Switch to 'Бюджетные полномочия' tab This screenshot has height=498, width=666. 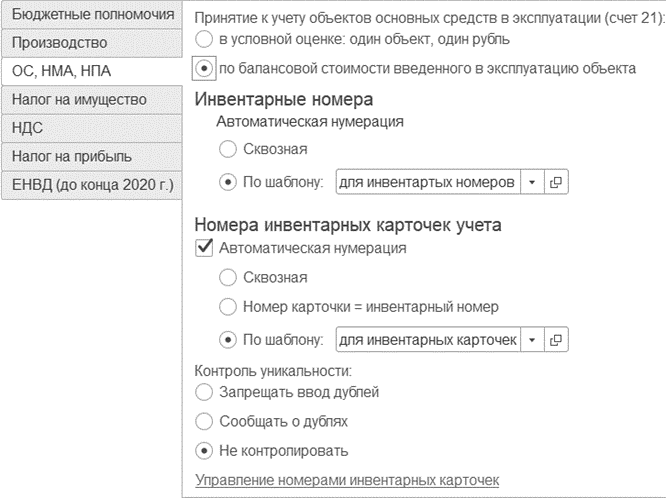click(x=92, y=14)
